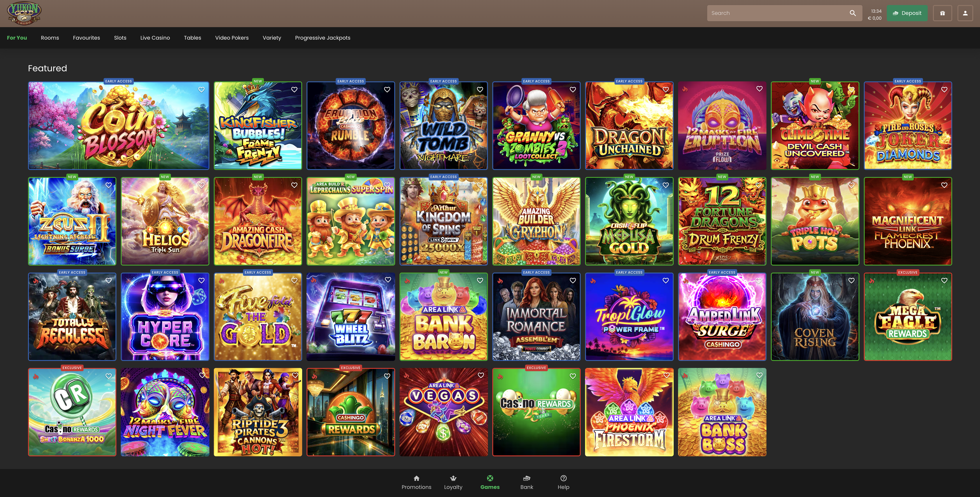Go to Live Casino tab
The width and height of the screenshot is (980, 497).
click(155, 38)
